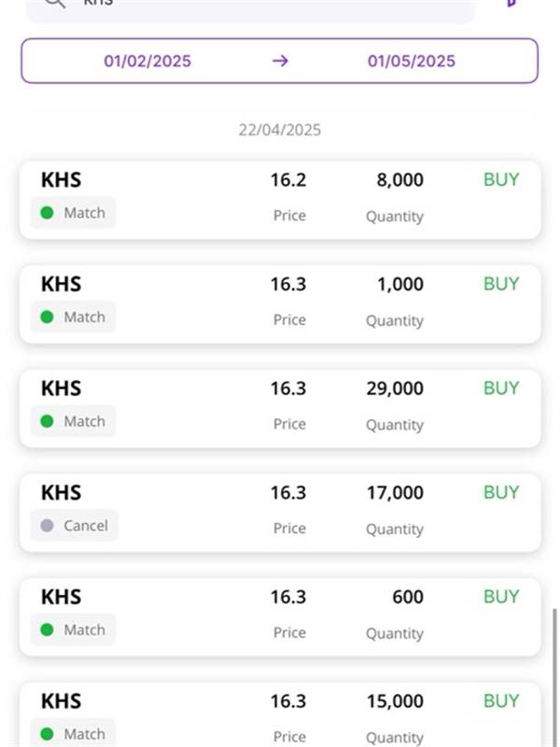Click the vertical scrollbar on the right edge
Image resolution: width=560 pixels, height=747 pixels.
tap(554, 678)
